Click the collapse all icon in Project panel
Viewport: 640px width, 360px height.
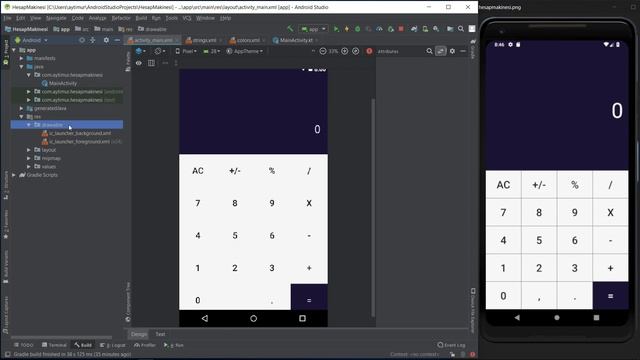(x=93, y=40)
